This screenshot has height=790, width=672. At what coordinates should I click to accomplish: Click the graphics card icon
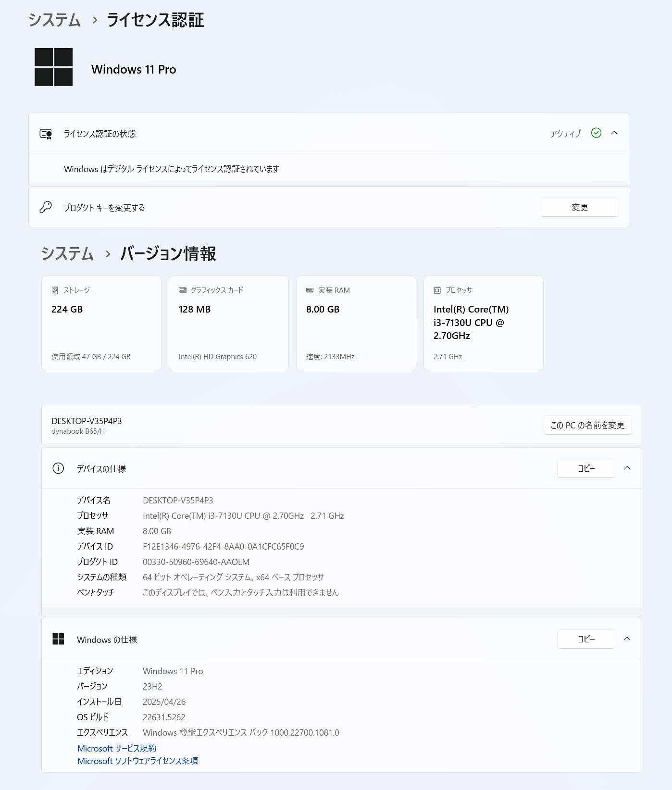tap(183, 290)
